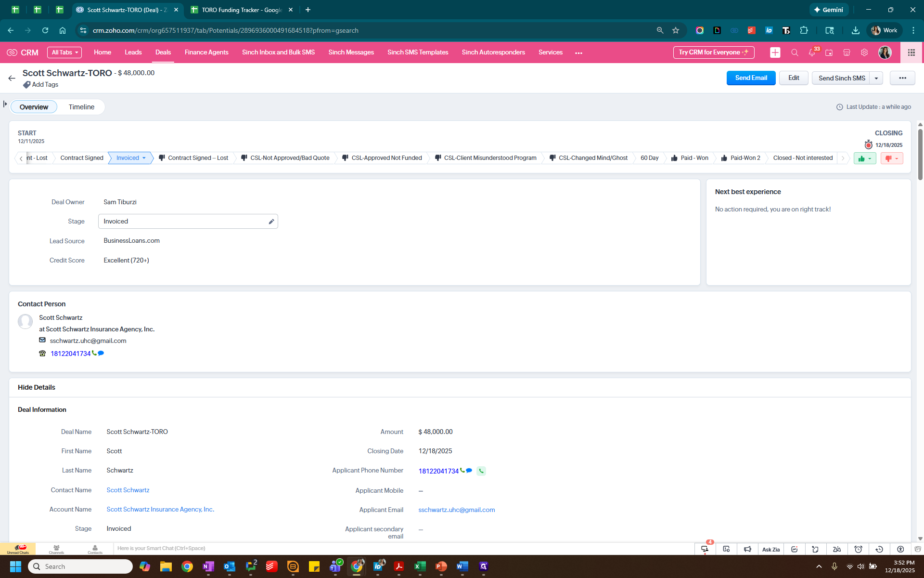
Task: Click the notifications bell icon
Action: (812, 53)
